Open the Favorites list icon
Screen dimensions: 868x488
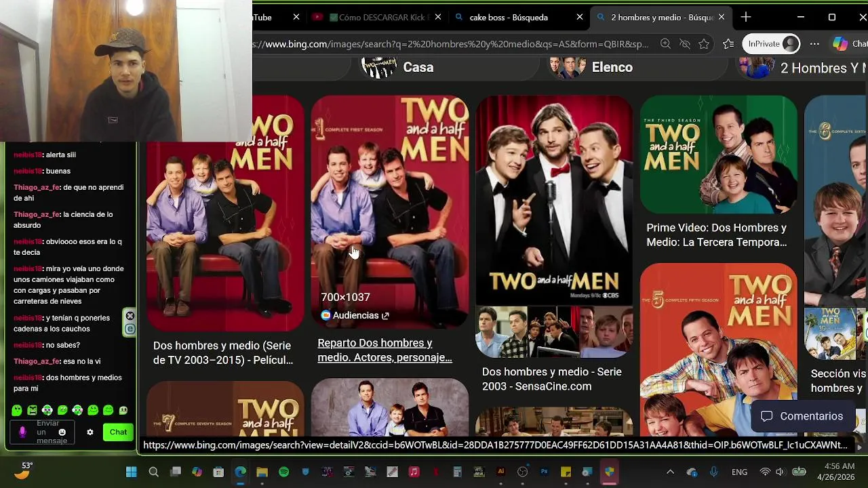click(x=728, y=44)
